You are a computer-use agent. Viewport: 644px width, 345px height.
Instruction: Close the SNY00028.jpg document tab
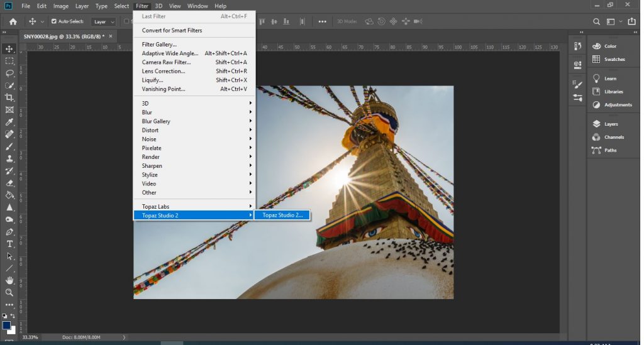click(x=111, y=36)
